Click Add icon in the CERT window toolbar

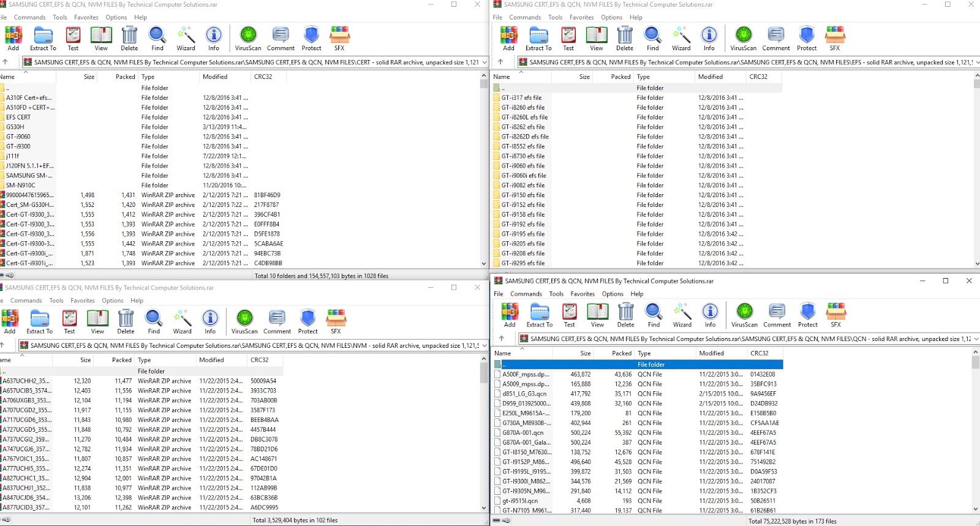(x=13, y=38)
